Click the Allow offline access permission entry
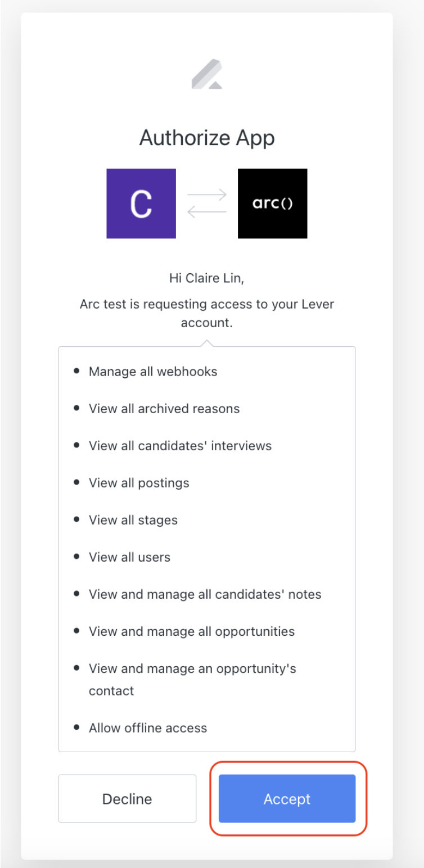424x868 pixels. click(x=147, y=727)
